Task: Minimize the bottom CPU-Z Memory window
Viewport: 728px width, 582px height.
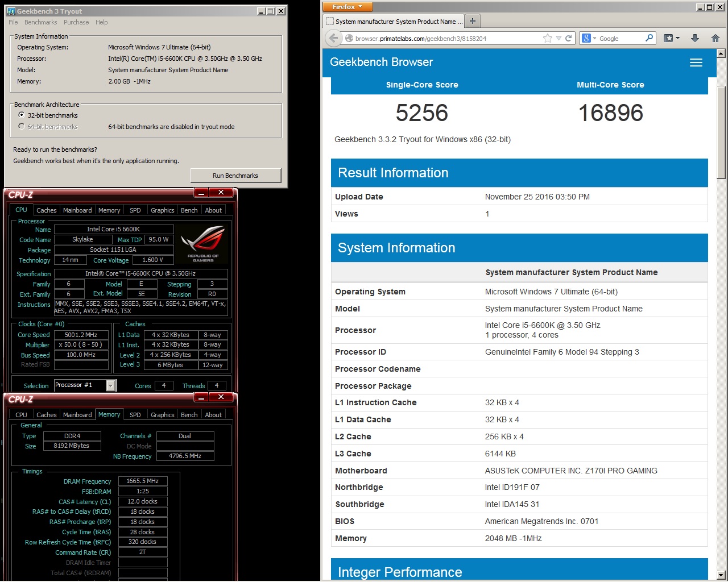Action: point(201,397)
